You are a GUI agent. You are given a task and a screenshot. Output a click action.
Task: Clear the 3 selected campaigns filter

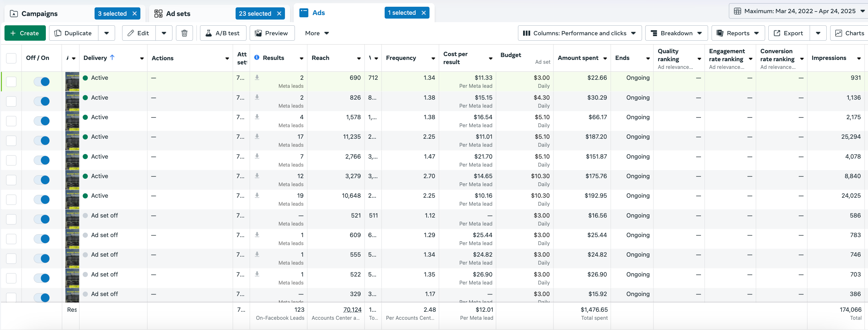tap(135, 13)
